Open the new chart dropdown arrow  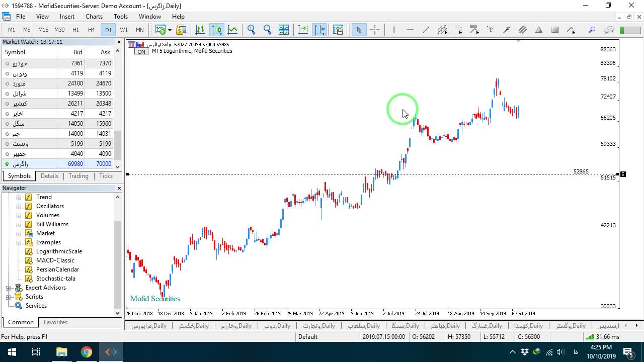(170, 30)
